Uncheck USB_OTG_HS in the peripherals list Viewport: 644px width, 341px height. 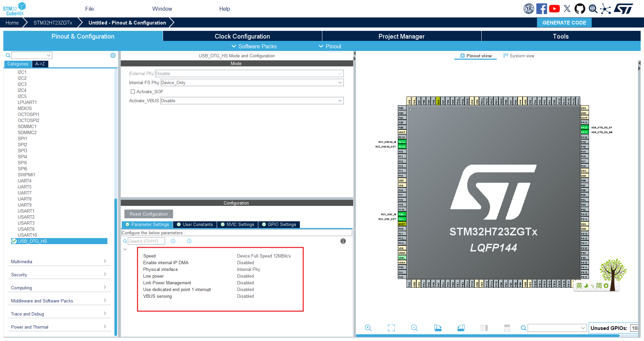[14, 241]
